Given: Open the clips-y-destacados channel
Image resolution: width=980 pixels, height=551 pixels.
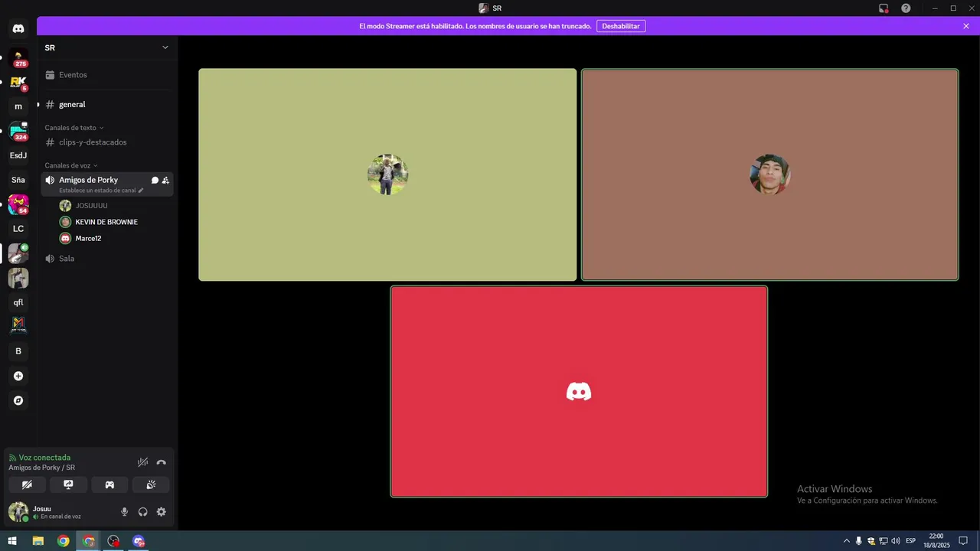Looking at the screenshot, I should point(106,142).
